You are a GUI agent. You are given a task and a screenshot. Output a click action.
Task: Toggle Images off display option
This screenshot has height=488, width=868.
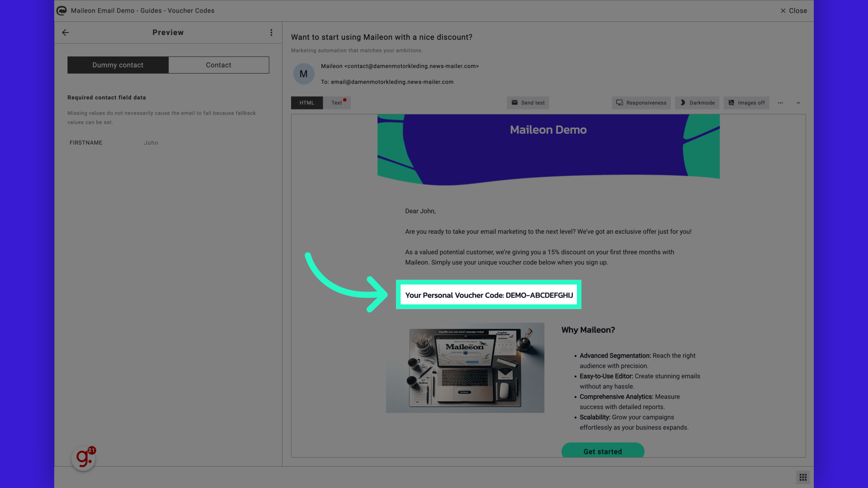point(746,103)
